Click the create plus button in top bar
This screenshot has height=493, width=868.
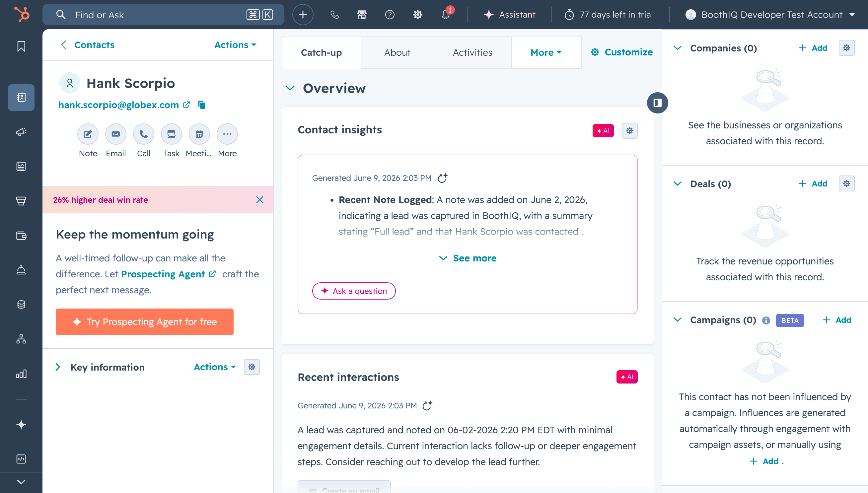[x=303, y=15]
